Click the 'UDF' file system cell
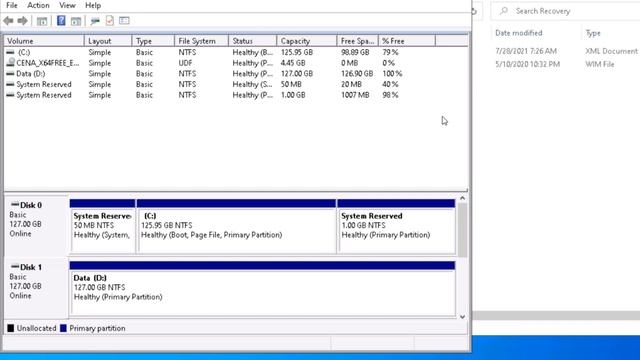 coord(185,63)
